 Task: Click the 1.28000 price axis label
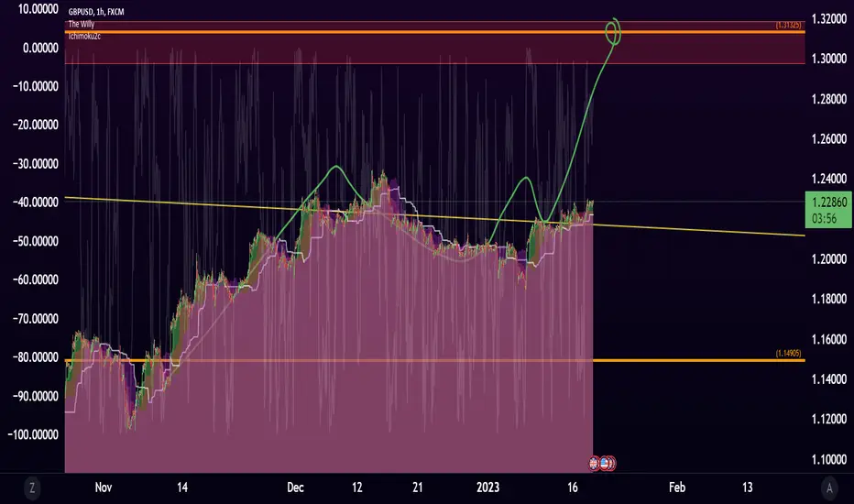(x=829, y=99)
